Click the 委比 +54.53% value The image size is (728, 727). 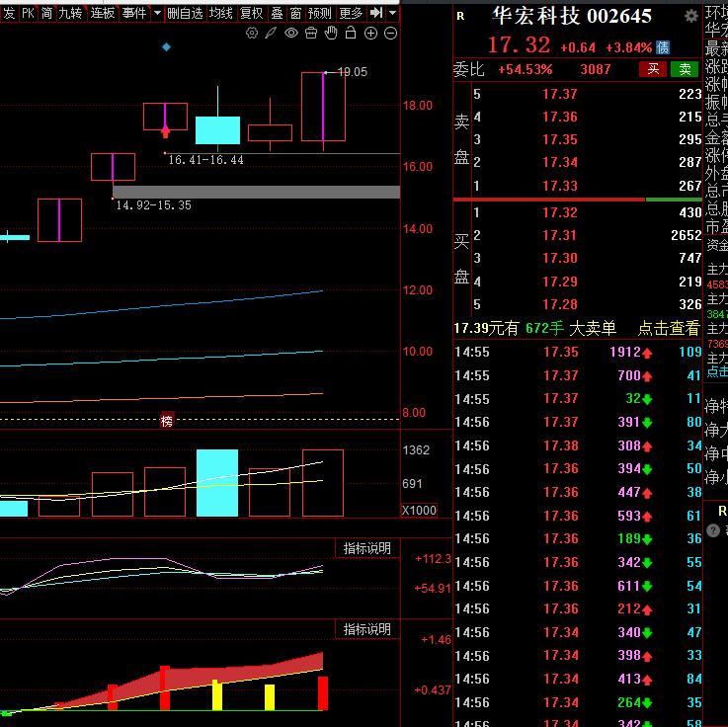[526, 69]
